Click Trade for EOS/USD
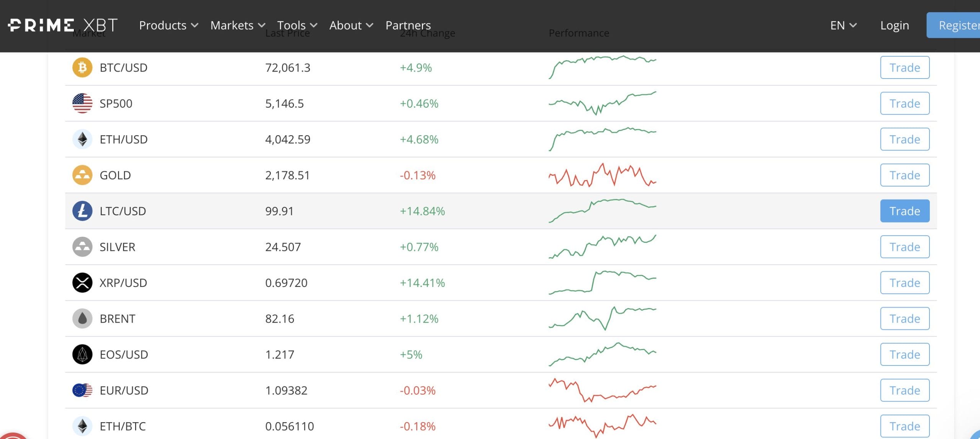The height and width of the screenshot is (439, 980). [x=905, y=354]
